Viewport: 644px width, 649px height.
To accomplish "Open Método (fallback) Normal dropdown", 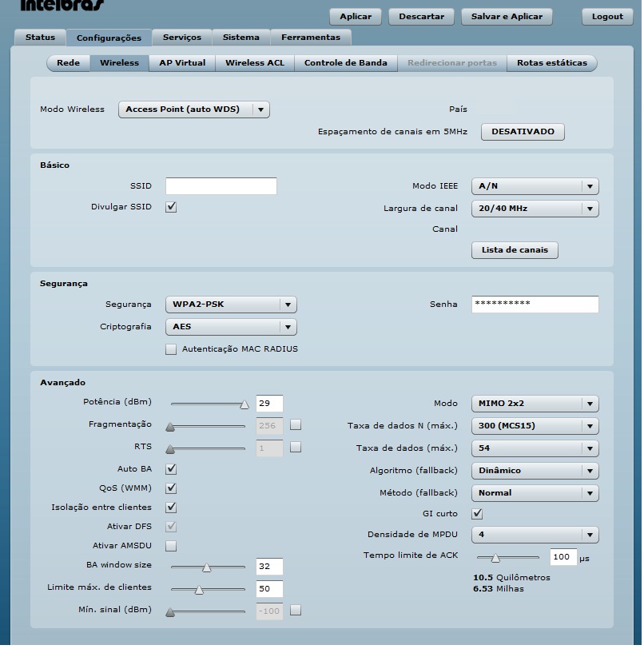I will pyautogui.click(x=535, y=493).
